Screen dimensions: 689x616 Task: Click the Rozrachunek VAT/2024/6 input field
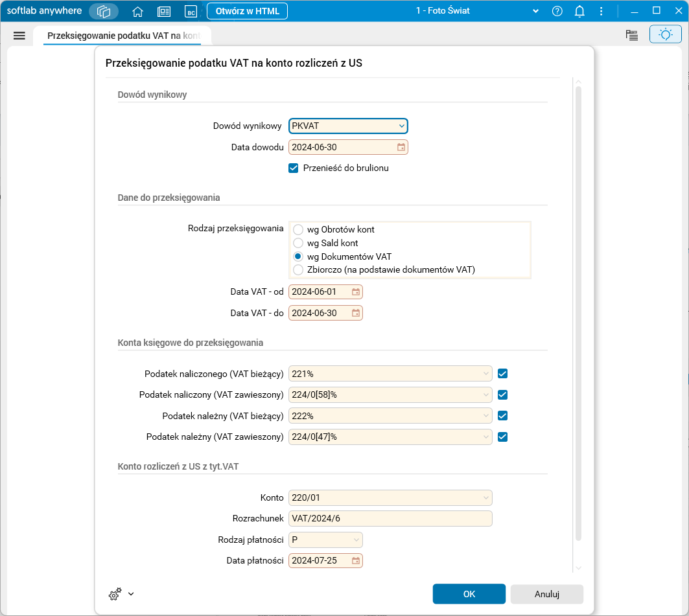390,519
